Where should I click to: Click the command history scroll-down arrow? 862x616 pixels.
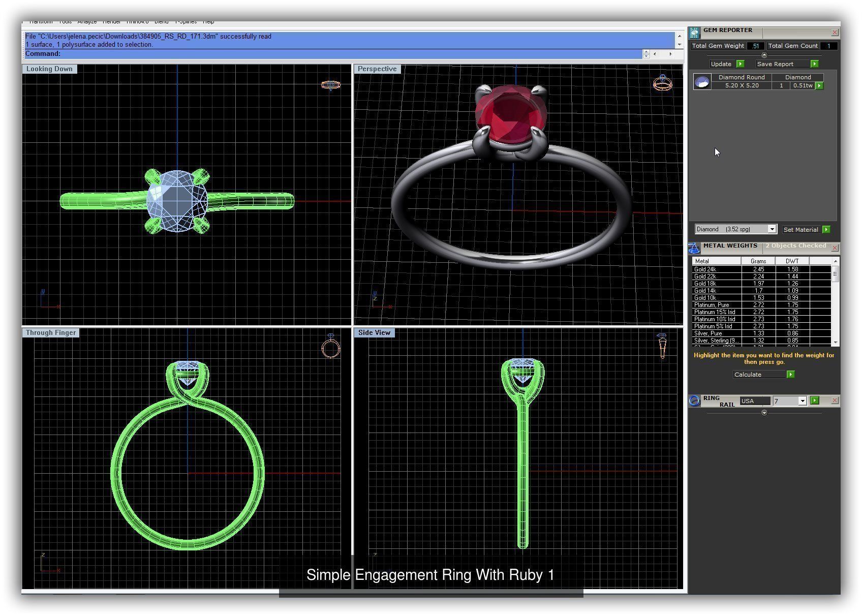tap(679, 45)
